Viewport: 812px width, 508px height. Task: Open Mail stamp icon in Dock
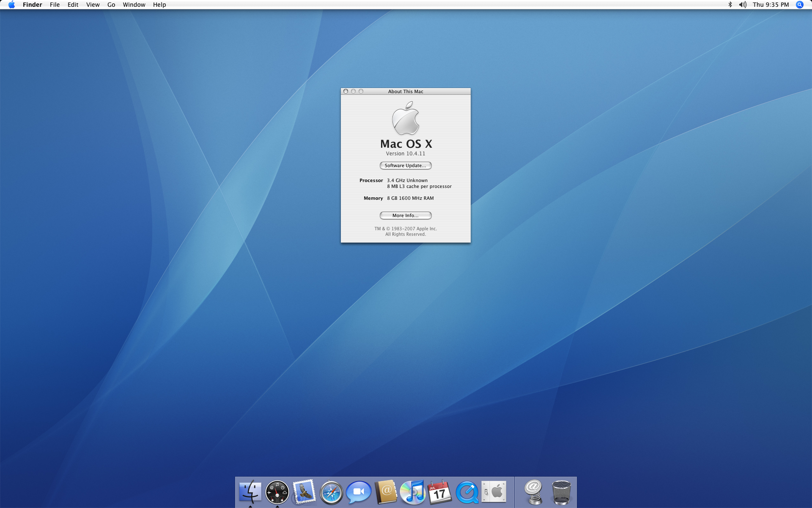304,492
